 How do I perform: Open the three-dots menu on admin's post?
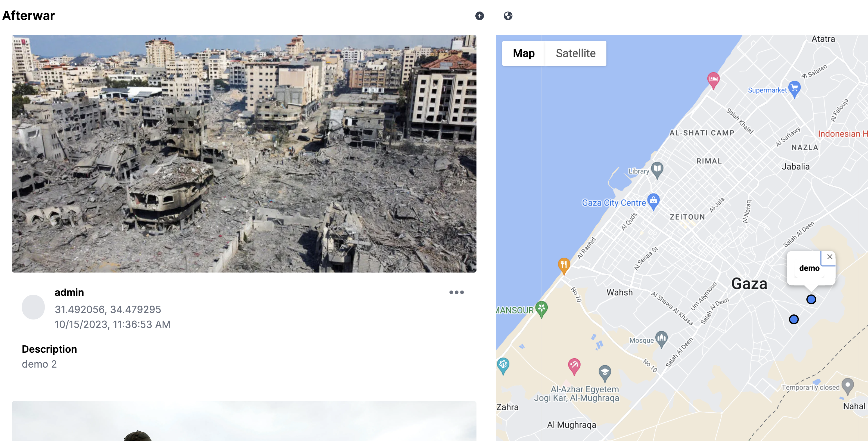point(457,292)
